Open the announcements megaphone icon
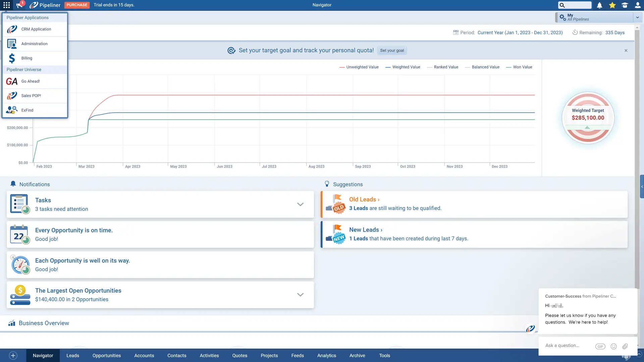644x362 pixels. tap(20, 5)
